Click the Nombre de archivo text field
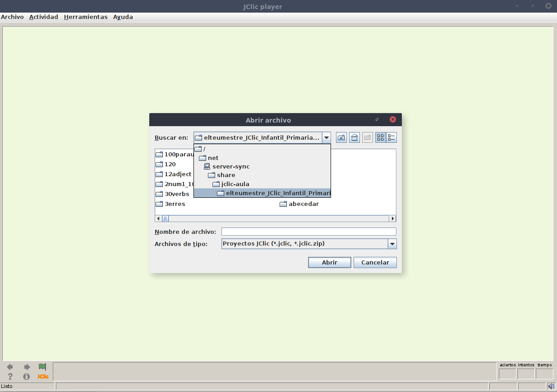 308,232
